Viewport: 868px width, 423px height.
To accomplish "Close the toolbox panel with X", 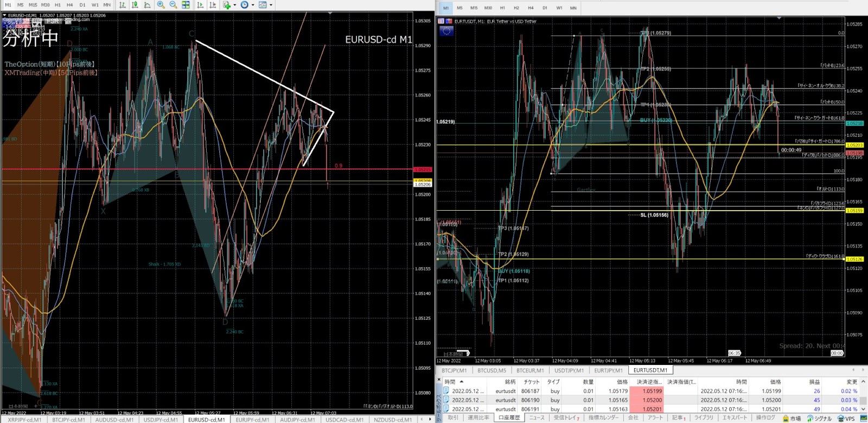I will point(438,380).
